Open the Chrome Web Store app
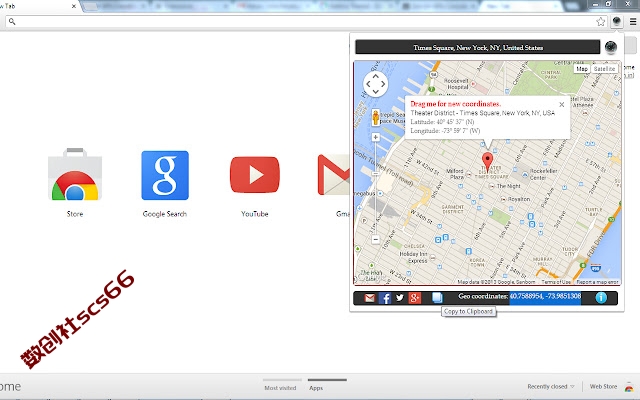This screenshot has height=400, width=640. [75, 175]
